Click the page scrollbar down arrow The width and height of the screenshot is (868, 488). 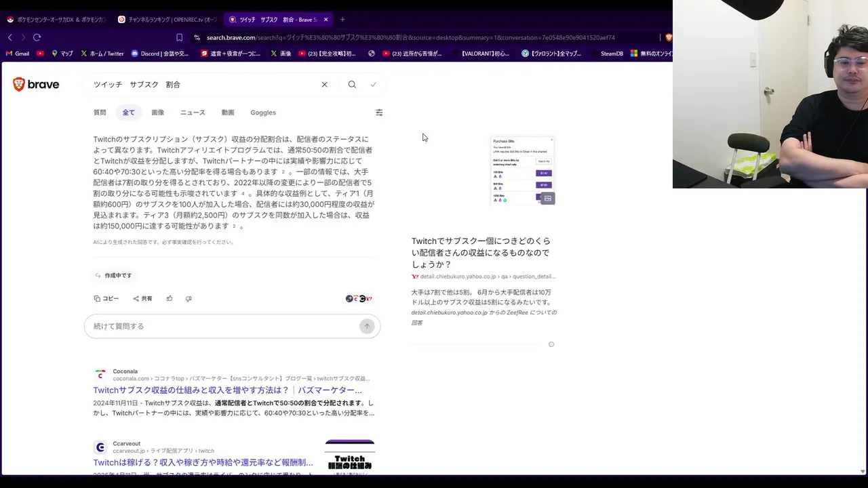click(863, 470)
